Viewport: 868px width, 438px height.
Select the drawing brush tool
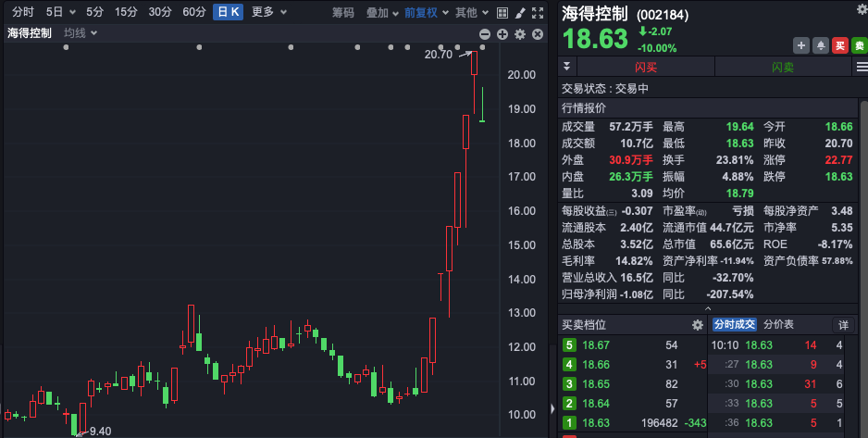click(x=520, y=13)
